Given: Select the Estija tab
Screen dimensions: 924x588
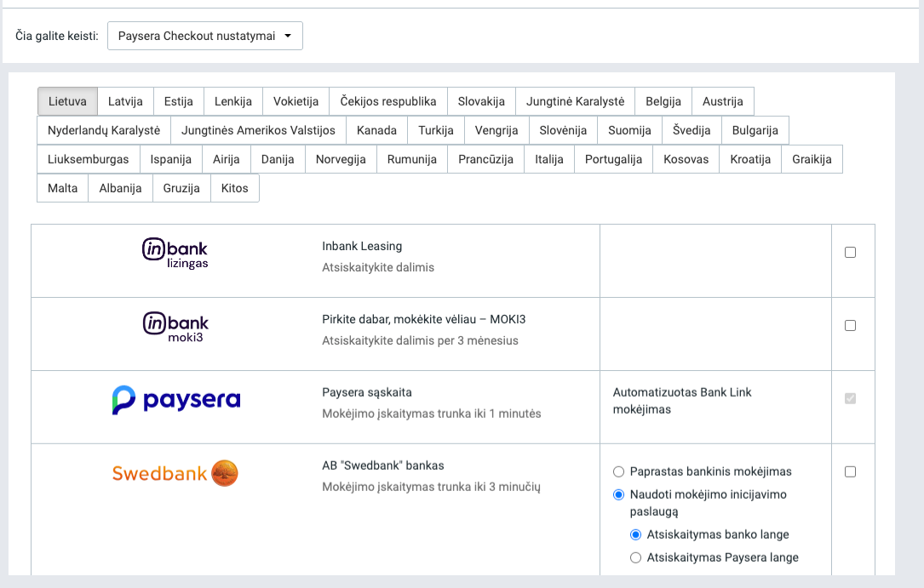Looking at the screenshot, I should (179, 101).
